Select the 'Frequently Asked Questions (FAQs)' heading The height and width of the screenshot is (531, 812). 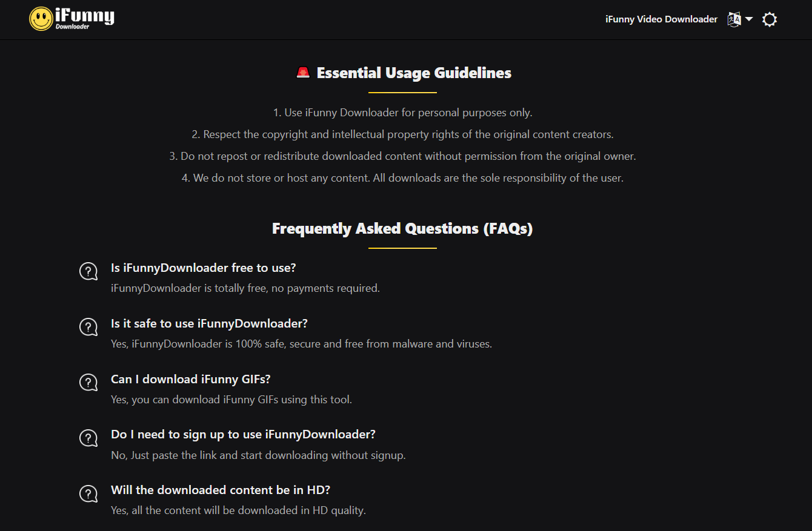[x=402, y=229]
